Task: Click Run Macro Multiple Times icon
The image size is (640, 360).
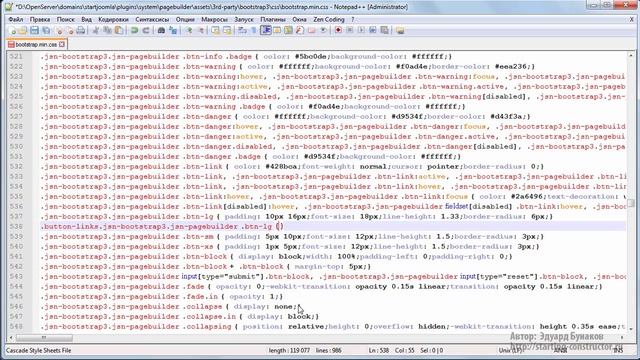Action: coord(373,31)
